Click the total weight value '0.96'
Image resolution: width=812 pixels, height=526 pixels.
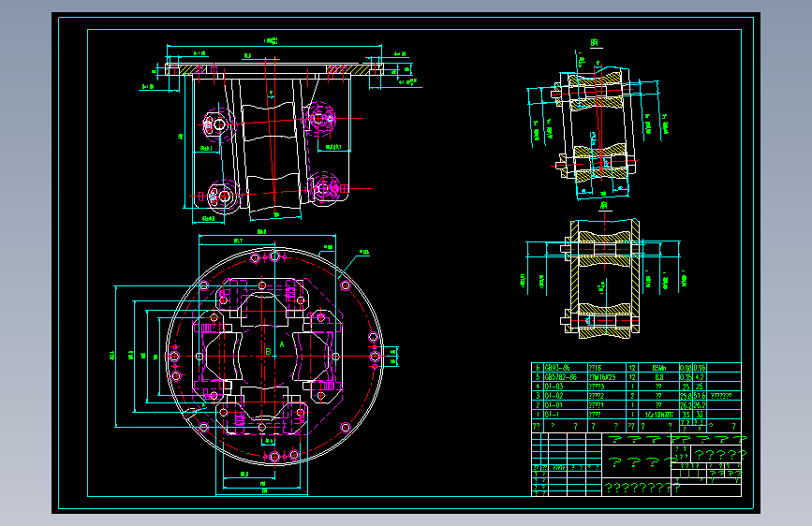point(700,368)
